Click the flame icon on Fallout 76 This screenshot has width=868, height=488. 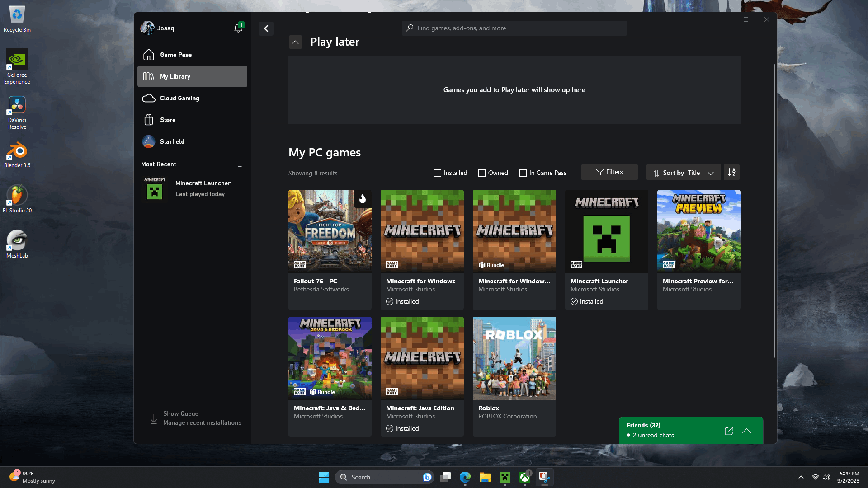click(363, 199)
